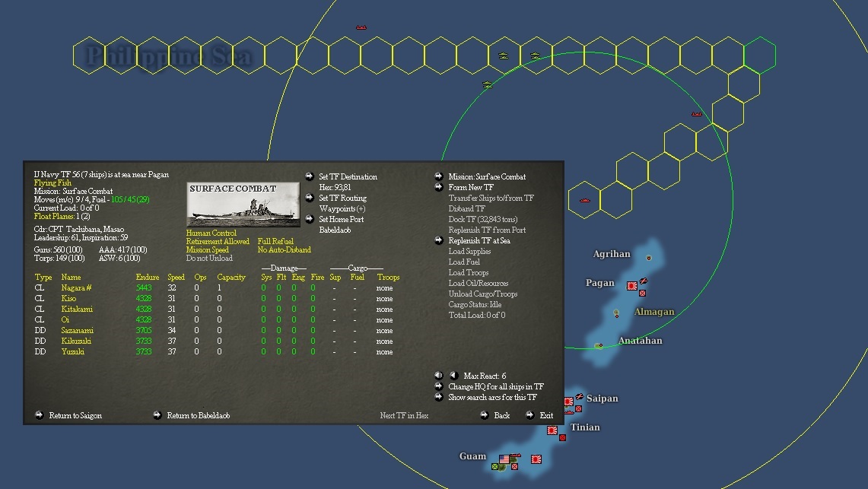
Task: Decrease Max React with the double-arrow icon
Action: (x=439, y=376)
